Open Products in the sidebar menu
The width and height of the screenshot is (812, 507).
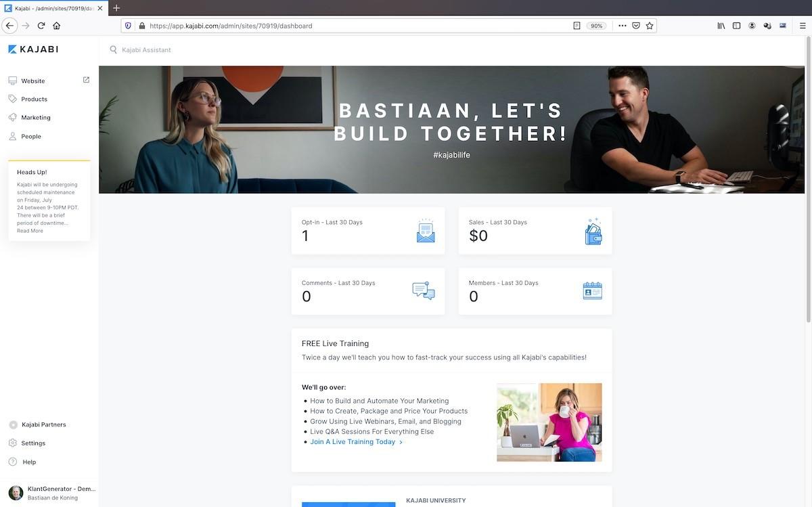click(34, 99)
